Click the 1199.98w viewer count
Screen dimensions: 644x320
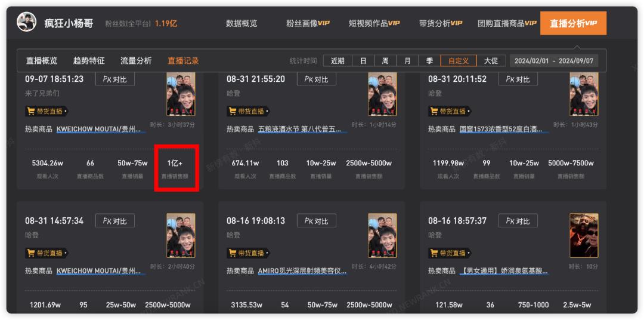tap(448, 164)
